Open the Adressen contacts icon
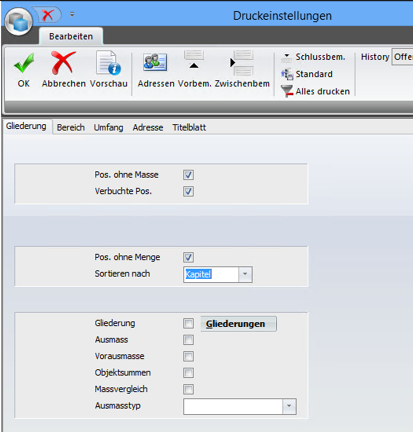The image size is (413, 432). point(155,62)
